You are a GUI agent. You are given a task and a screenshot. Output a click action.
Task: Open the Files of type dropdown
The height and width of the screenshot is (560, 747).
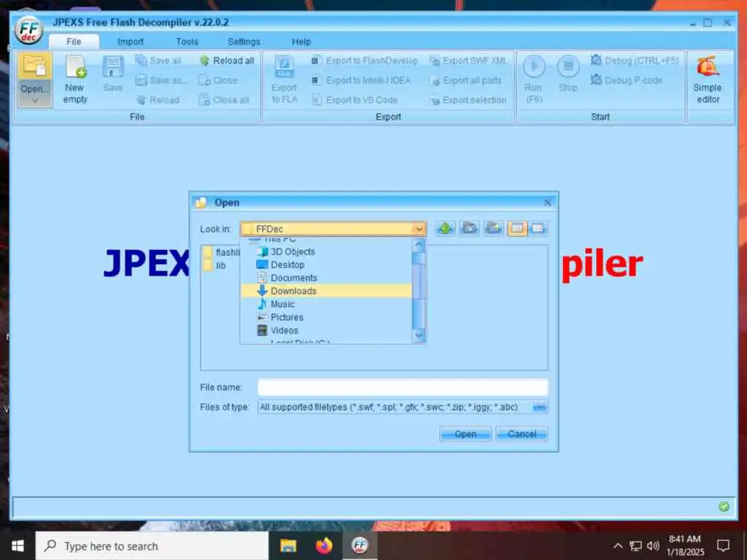coord(540,407)
